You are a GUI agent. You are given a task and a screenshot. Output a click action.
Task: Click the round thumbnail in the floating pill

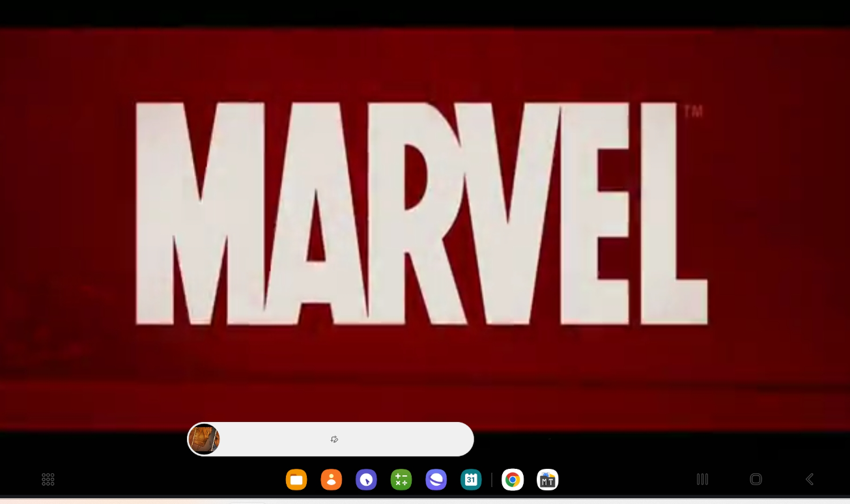[x=204, y=439]
